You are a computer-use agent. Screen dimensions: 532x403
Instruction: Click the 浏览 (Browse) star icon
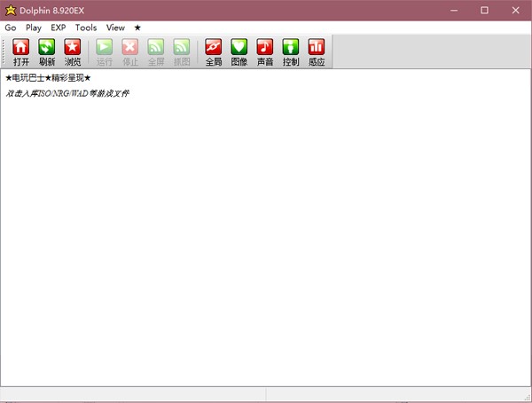[x=73, y=47]
